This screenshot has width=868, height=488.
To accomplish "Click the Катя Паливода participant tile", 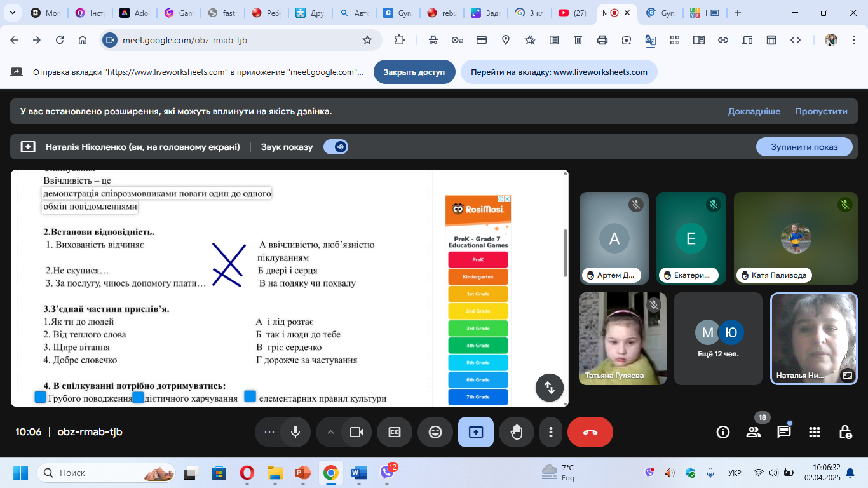I will tap(795, 238).
